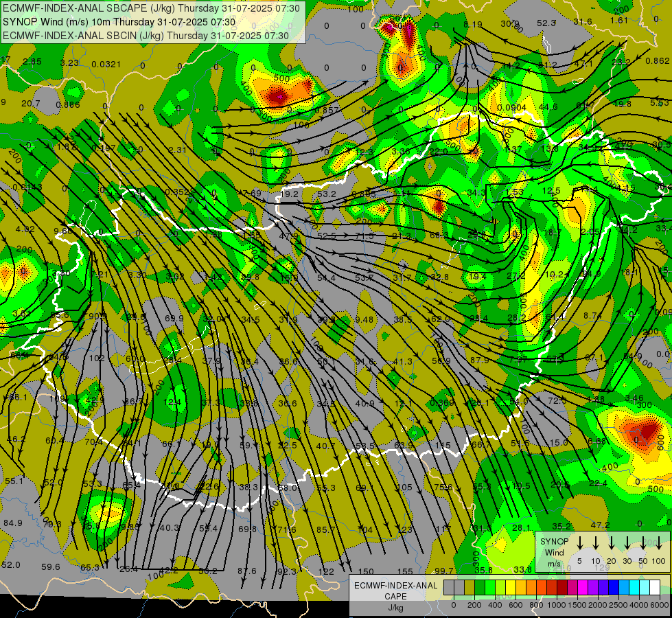This screenshot has width=672, height=618.
Task: Pick the dark red swatch in the CAPE scale
Action: [562, 588]
